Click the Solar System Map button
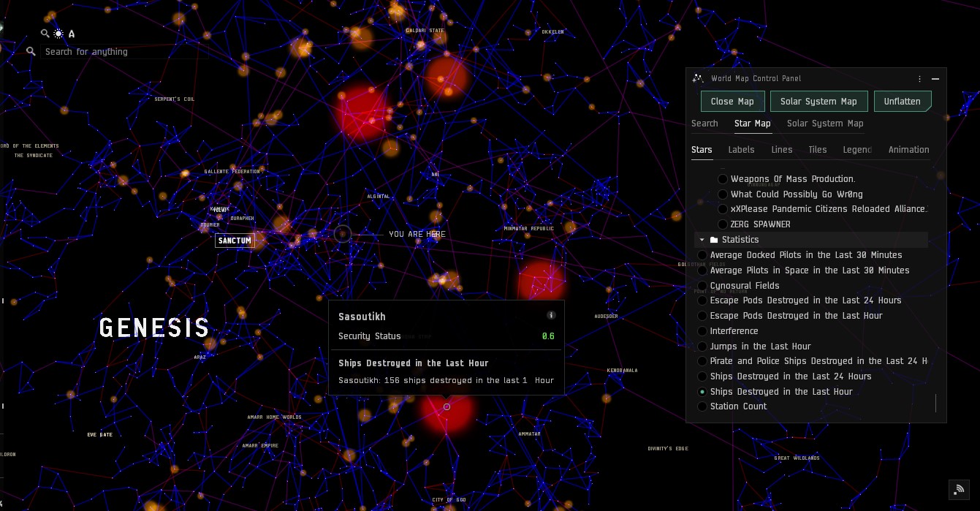Image resolution: width=980 pixels, height=511 pixels. [818, 102]
